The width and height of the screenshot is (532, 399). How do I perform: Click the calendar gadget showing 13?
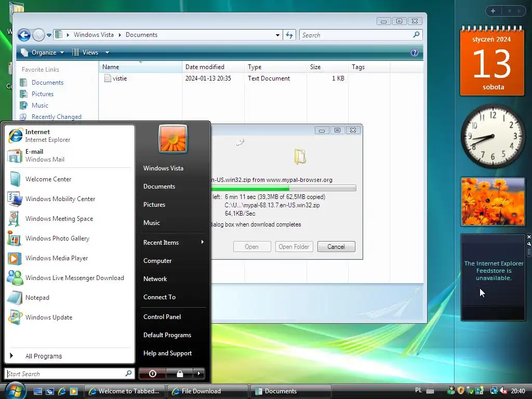coord(492,61)
